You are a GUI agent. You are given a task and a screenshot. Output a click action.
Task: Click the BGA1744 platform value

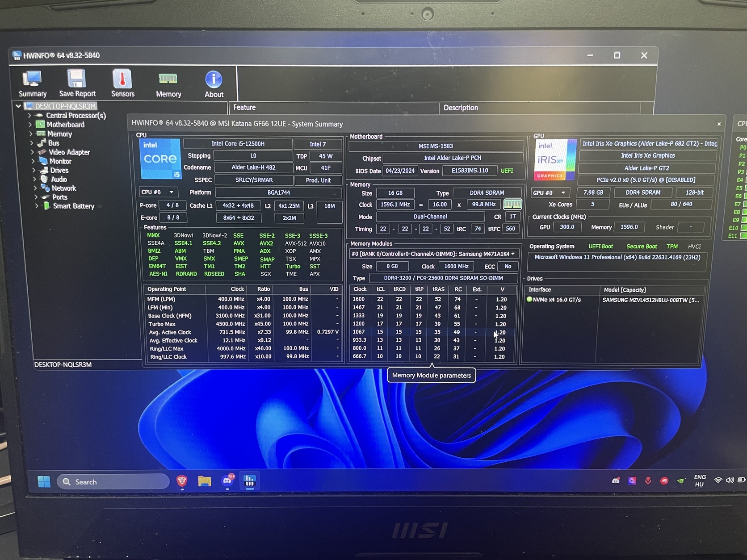click(x=279, y=192)
